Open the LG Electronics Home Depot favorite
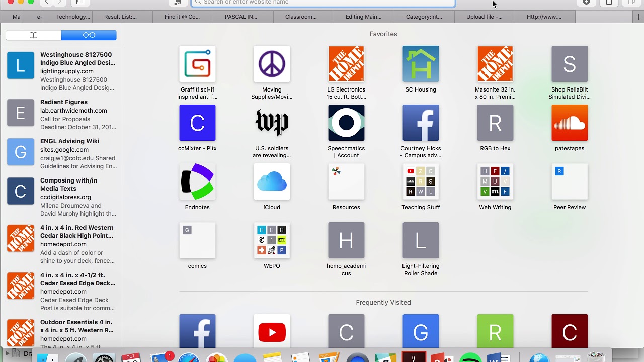 (x=346, y=64)
